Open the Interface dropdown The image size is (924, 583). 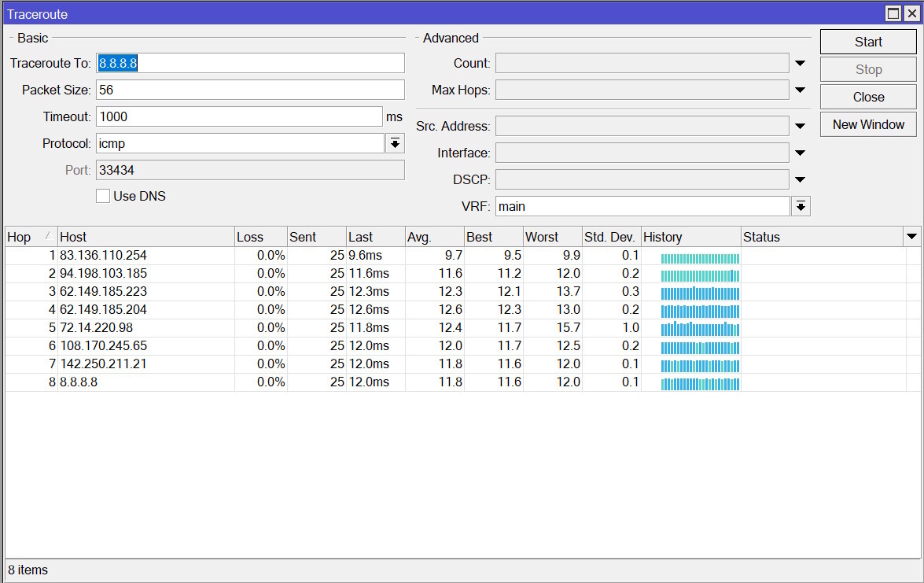(x=800, y=152)
